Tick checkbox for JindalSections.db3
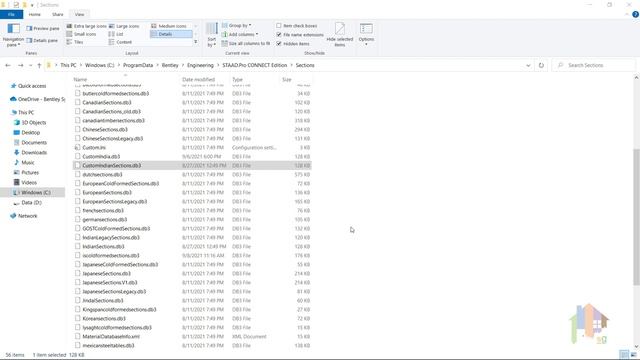640x360 pixels. (x=77, y=300)
